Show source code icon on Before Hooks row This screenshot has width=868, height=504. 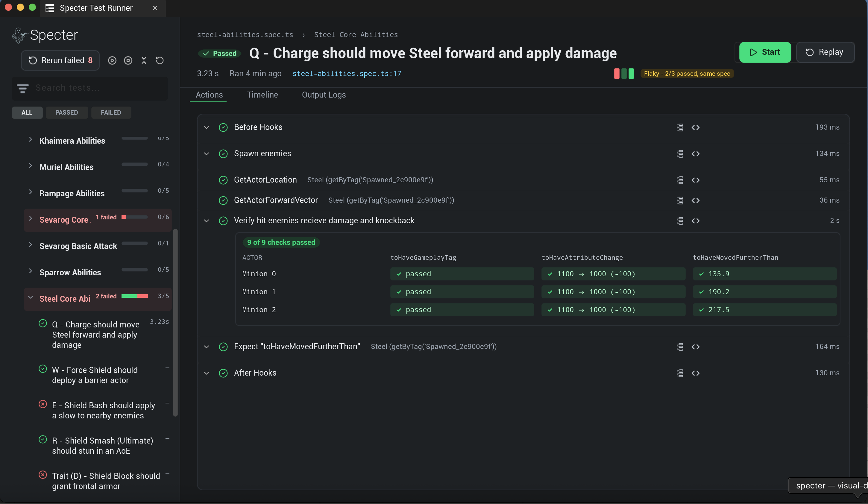coord(695,127)
